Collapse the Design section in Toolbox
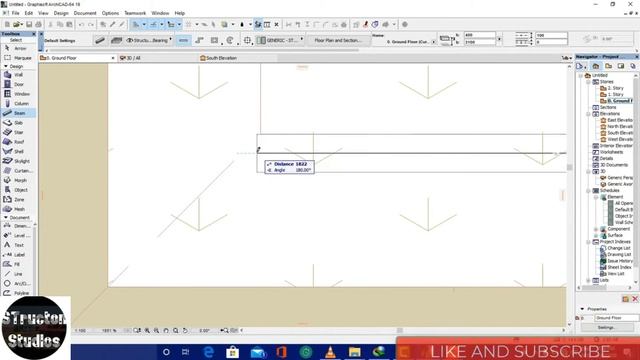Image resolution: width=640 pixels, height=360 pixels. (x=6, y=66)
